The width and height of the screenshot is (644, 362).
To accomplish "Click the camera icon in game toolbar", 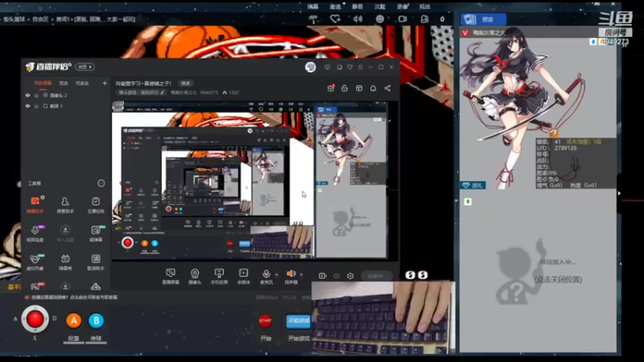I will point(402,19).
